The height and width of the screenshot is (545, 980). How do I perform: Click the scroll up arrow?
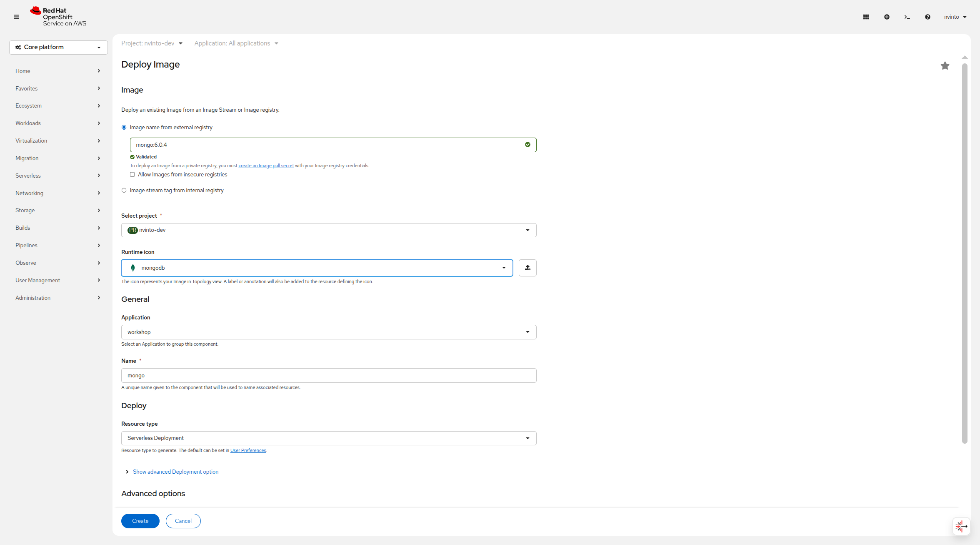[965, 58]
